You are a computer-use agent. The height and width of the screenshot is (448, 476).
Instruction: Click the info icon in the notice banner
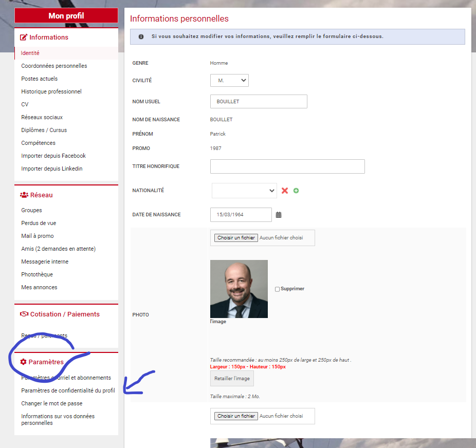(141, 36)
